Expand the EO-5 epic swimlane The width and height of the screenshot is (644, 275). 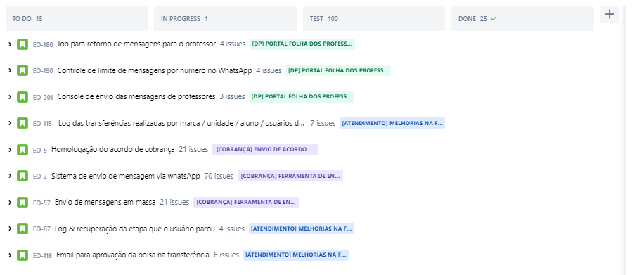[x=10, y=150]
